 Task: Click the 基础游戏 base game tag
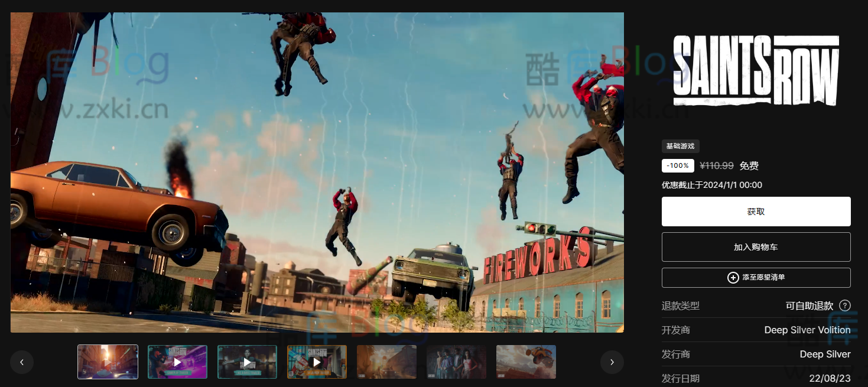tap(680, 146)
